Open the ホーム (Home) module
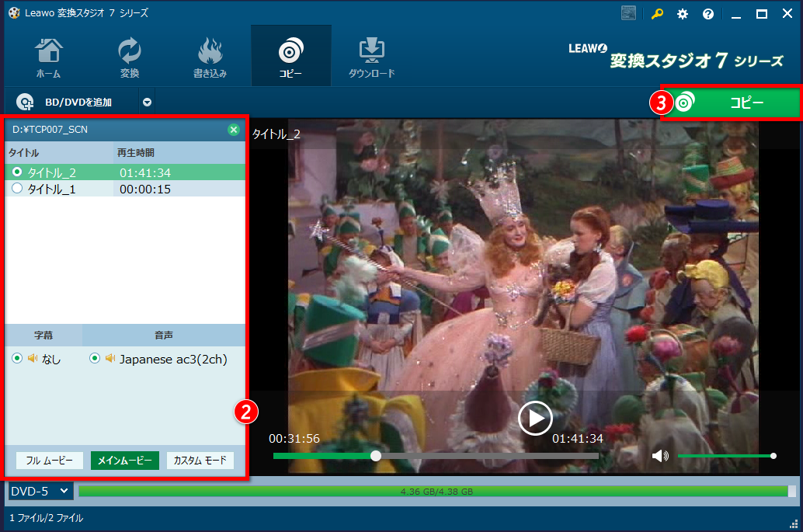The image size is (803, 532). (x=48, y=57)
